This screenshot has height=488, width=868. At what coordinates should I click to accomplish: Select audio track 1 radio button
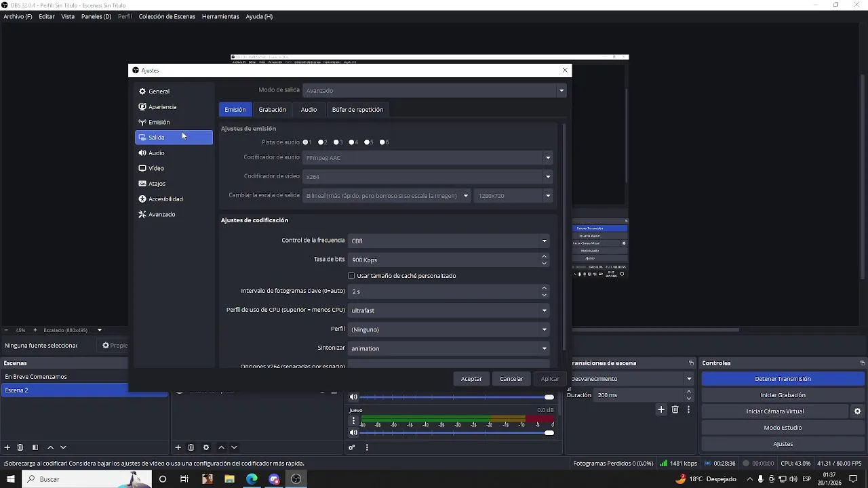point(306,142)
